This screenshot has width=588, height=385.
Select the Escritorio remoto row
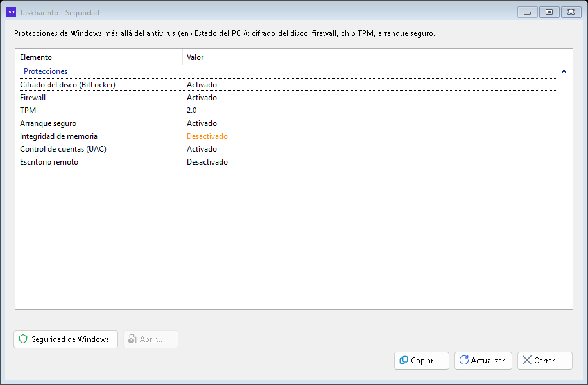pos(288,162)
